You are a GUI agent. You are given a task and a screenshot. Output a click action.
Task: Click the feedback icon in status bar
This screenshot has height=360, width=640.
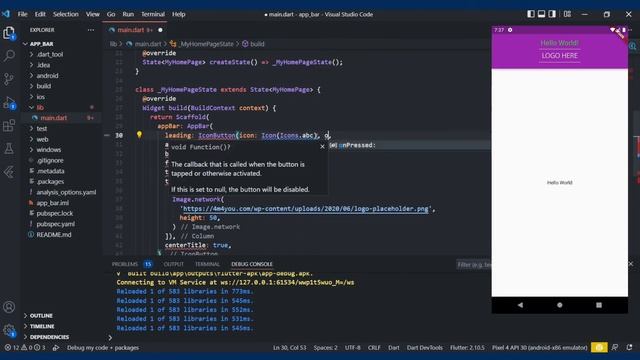(x=615, y=347)
